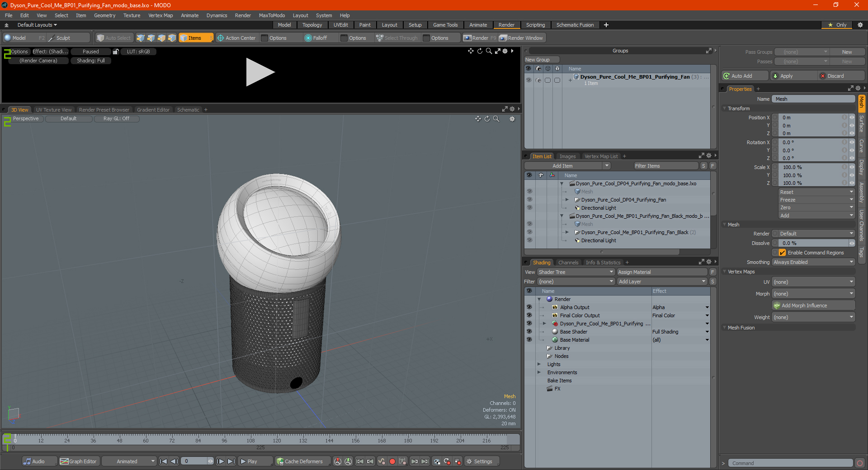This screenshot has height=470, width=868.
Task: Click the preview lock icon
Action: (x=116, y=52)
